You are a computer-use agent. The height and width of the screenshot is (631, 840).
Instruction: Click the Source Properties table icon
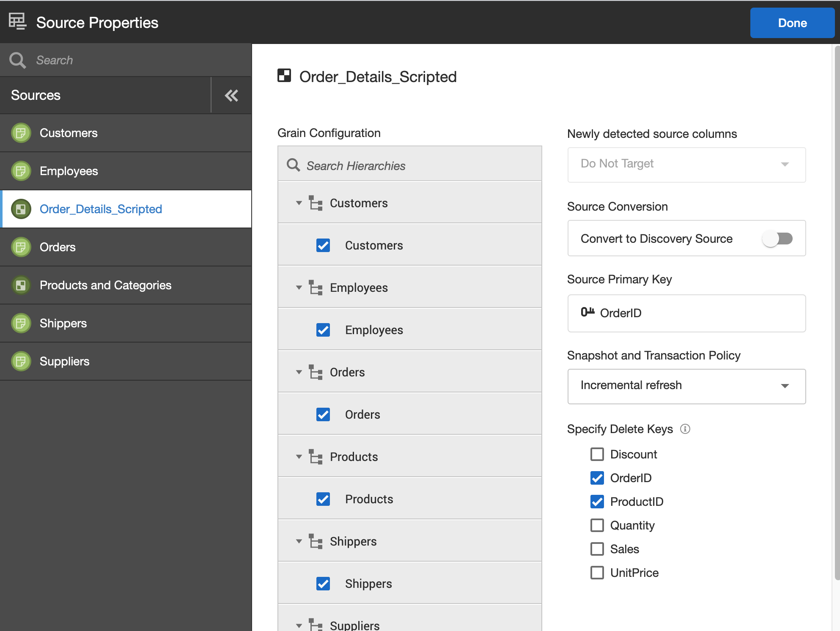click(17, 22)
